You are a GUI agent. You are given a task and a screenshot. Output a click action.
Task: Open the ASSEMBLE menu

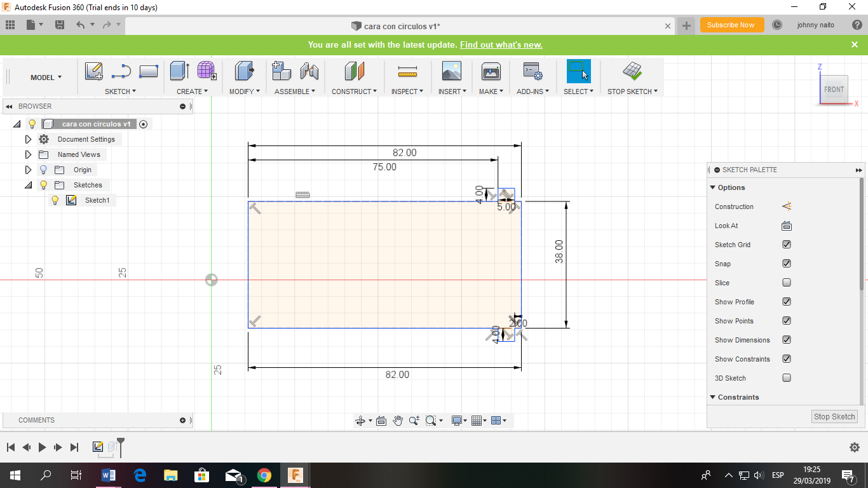(x=295, y=91)
